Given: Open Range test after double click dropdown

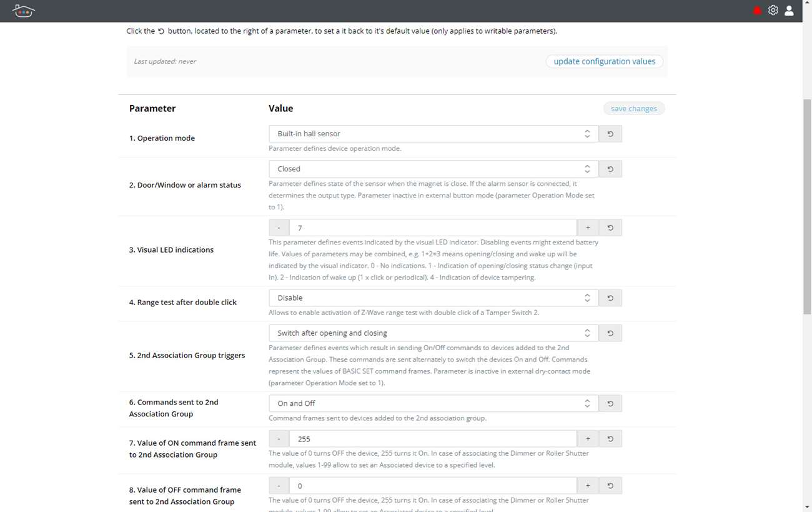Looking at the screenshot, I should (433, 298).
